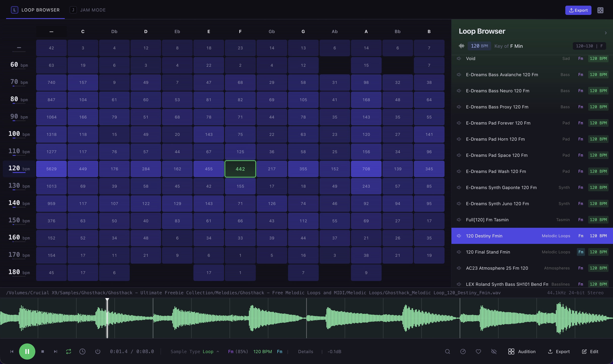Image resolution: width=613 pixels, height=364 pixels.
Task: Open the Sample Type Loop dropdown
Action: tap(195, 351)
